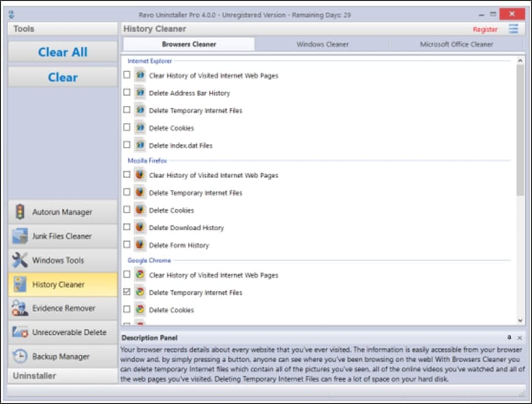Click the Firefox icon beside Delete Form History

click(x=140, y=244)
